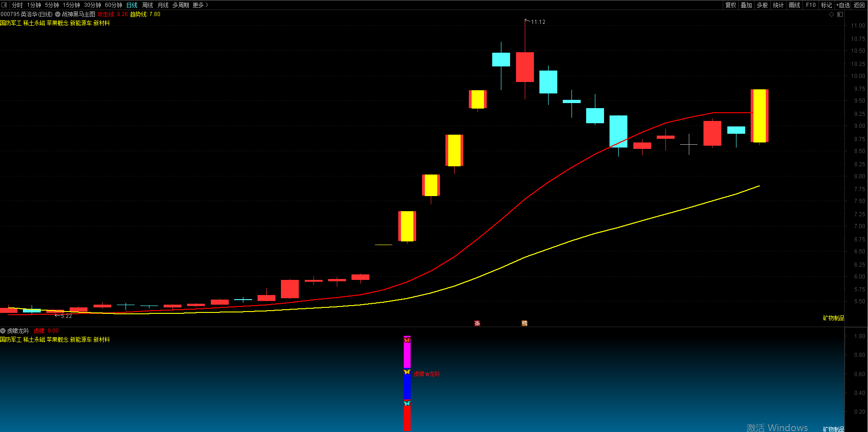Image resolution: width=868 pixels, height=432 pixels.
Task: Click the concept tags line in the main chart
Action: 55,23
